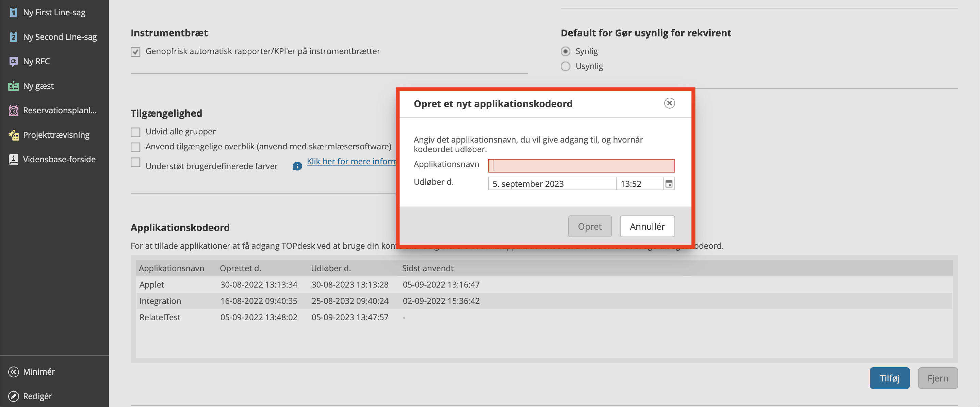
Task: Click last used 05-09-2022 13:16:47
Action: point(441,284)
